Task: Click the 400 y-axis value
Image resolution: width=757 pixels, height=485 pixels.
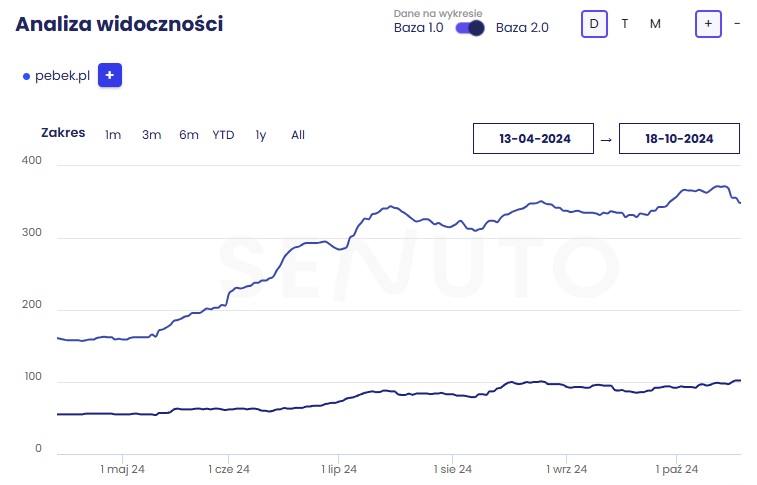Action: coord(31,160)
